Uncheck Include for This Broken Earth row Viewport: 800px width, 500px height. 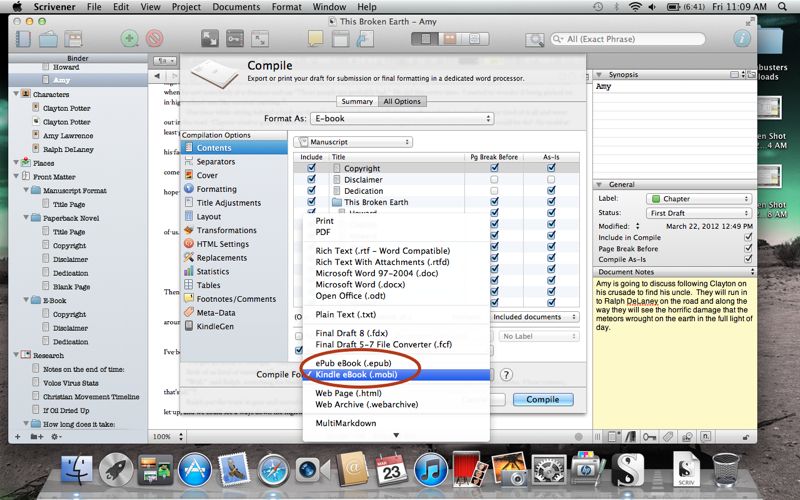click(x=311, y=202)
